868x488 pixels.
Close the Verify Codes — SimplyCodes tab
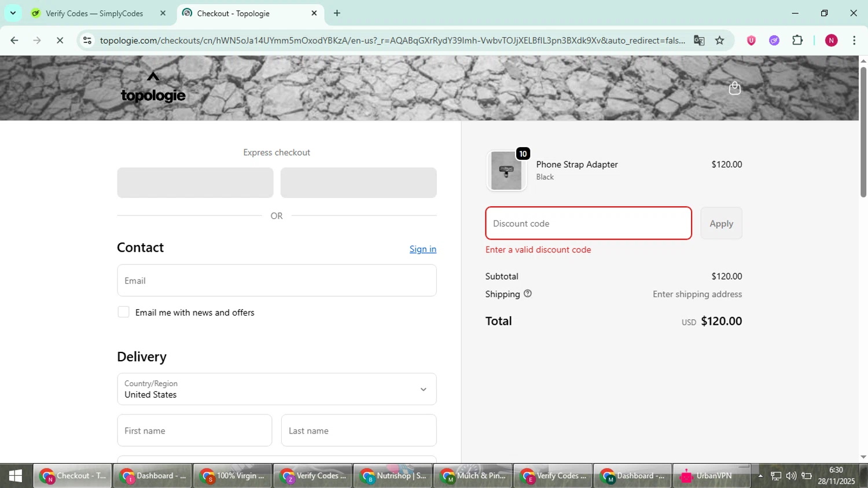[163, 13]
